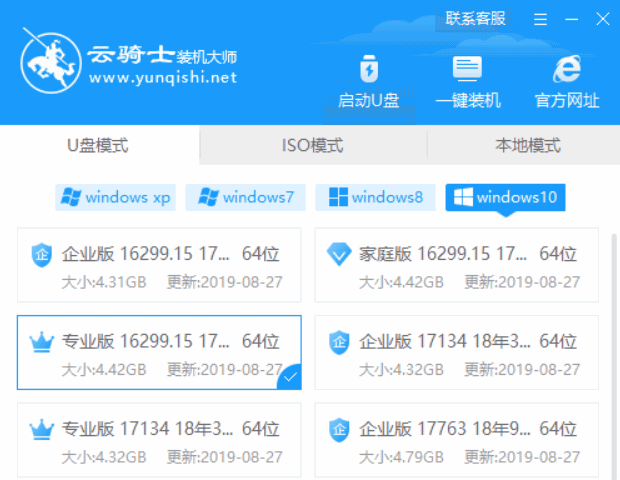Choose 专业版 17134 64位 4.32GB image
The image size is (620, 480).
click(x=159, y=440)
